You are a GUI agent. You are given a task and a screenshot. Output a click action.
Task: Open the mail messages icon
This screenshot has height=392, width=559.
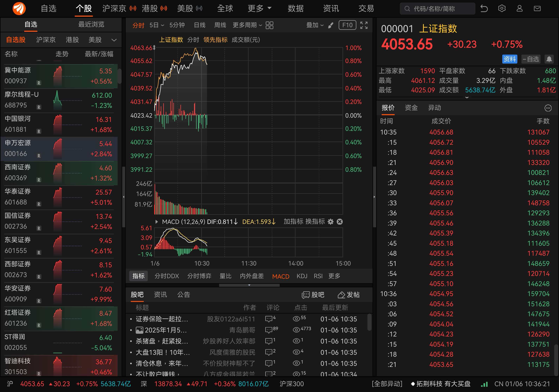[537, 9]
